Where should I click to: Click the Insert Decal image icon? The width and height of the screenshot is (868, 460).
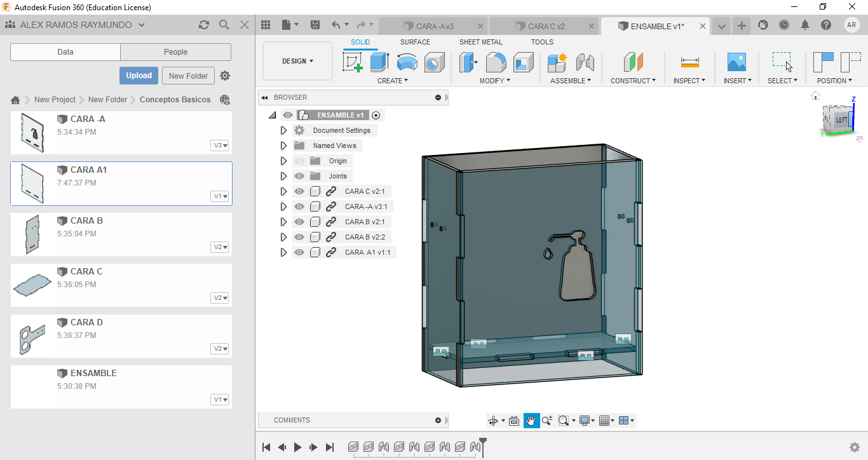(x=736, y=62)
